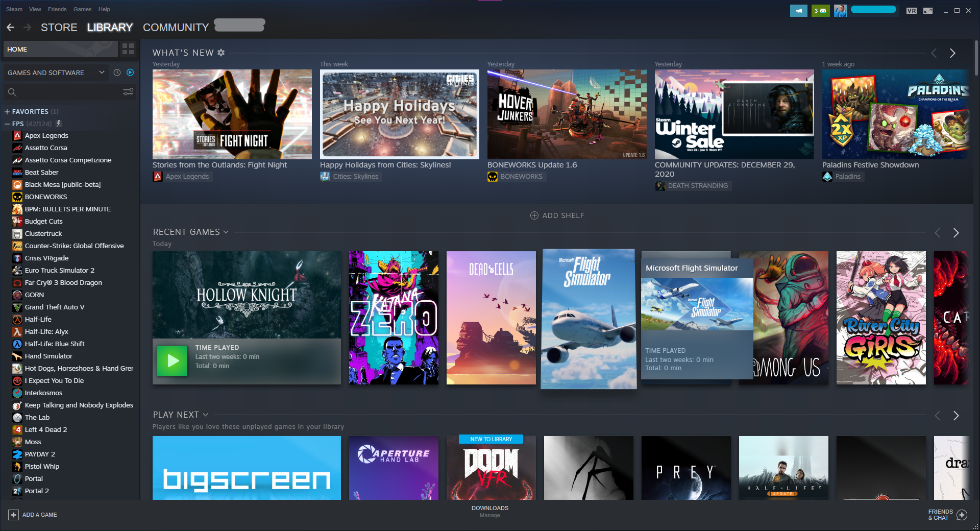
Task: Select Portal 2 in the game list
Action: coord(37,491)
